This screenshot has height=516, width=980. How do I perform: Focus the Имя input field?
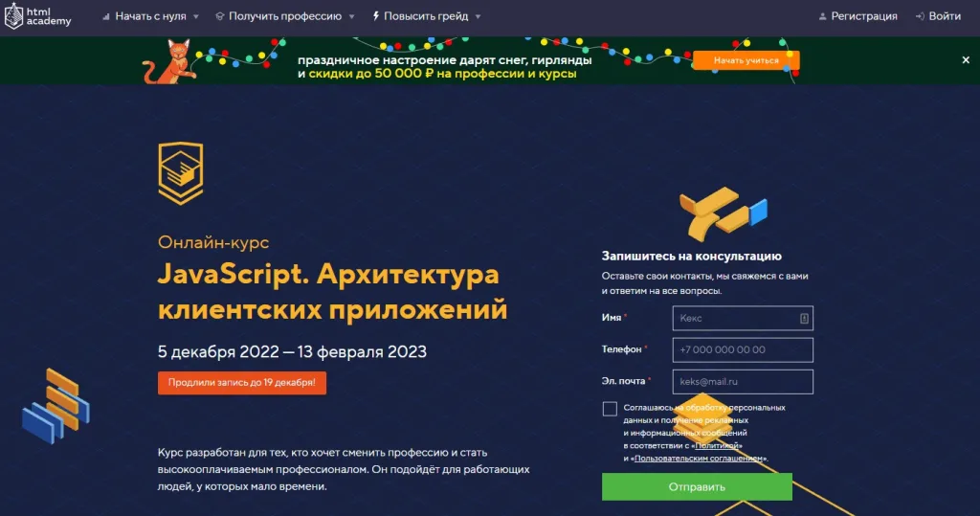[743, 319]
